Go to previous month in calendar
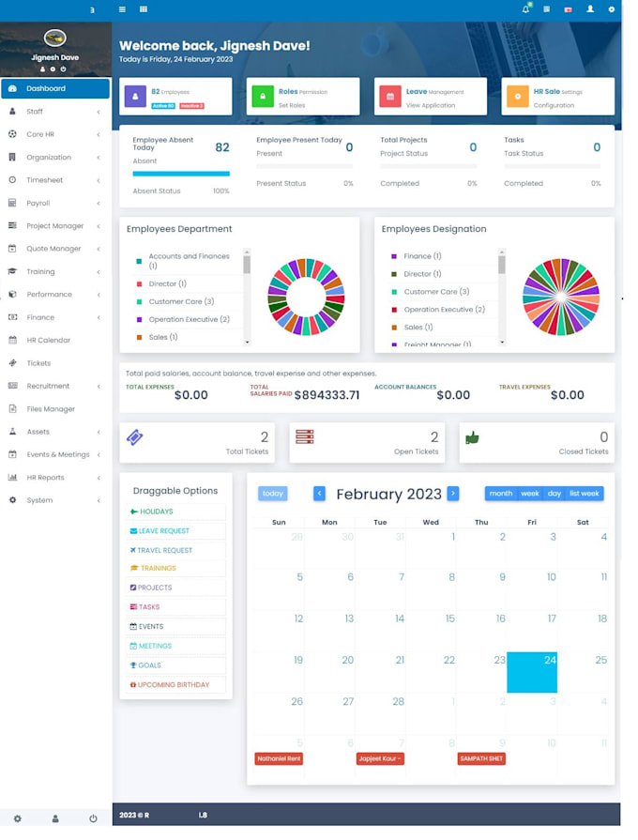 coord(319,494)
